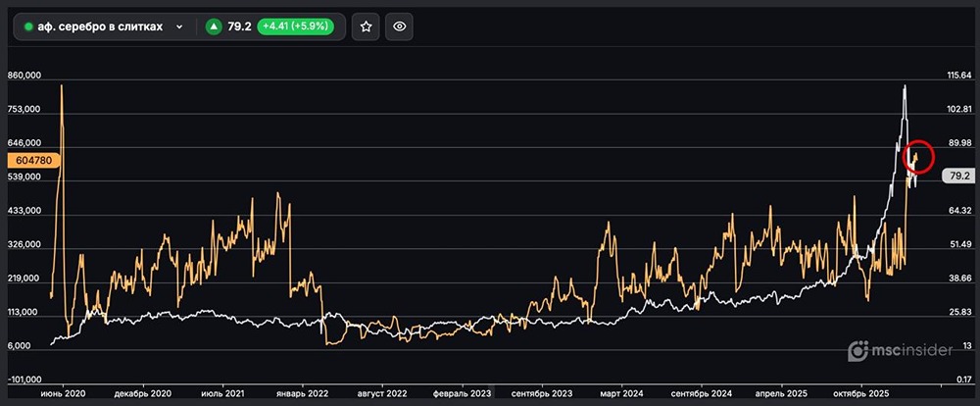
Task: Click the 79.2 price in top bar
Action: point(239,27)
